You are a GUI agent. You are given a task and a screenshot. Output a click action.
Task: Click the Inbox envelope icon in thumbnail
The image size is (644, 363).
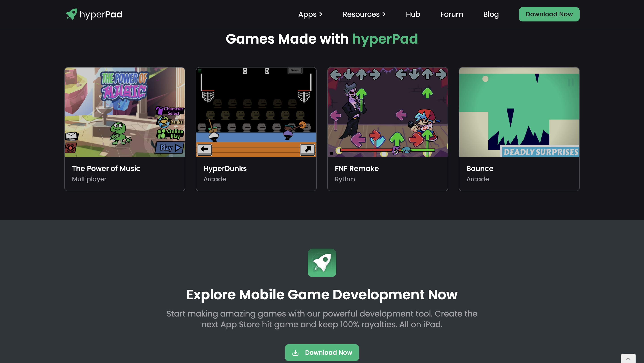pos(72,137)
